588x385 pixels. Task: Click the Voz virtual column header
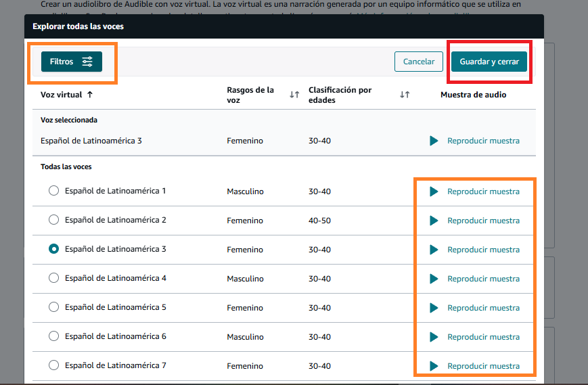pos(61,95)
